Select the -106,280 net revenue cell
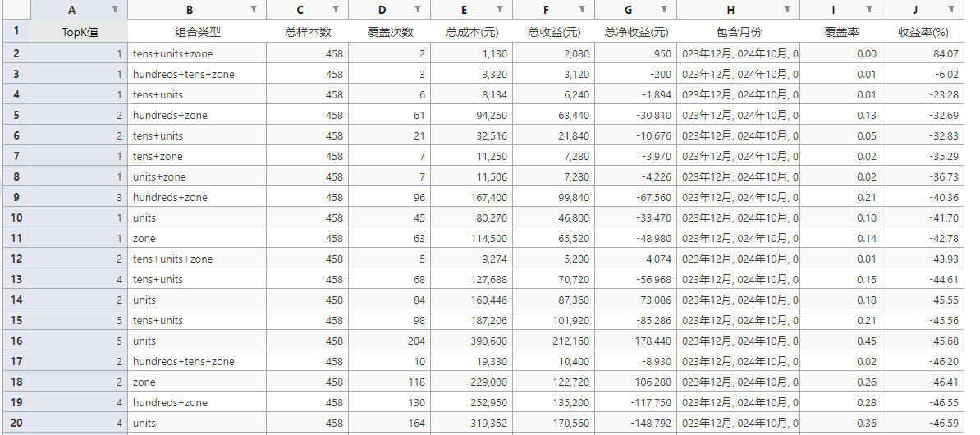Image resolution: width=980 pixels, height=435 pixels. pos(636,382)
